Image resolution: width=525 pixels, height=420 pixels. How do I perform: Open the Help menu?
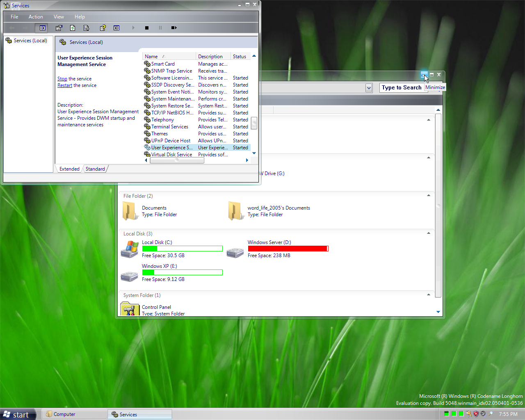pos(80,17)
